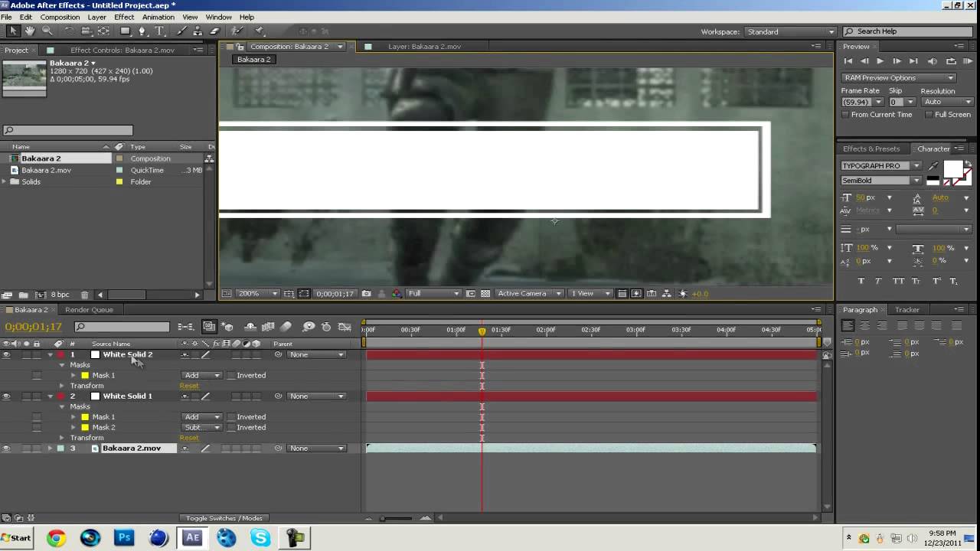Click the delete trash icon in Project panel
Image resolution: width=980 pixels, height=551 pixels.
(x=84, y=295)
